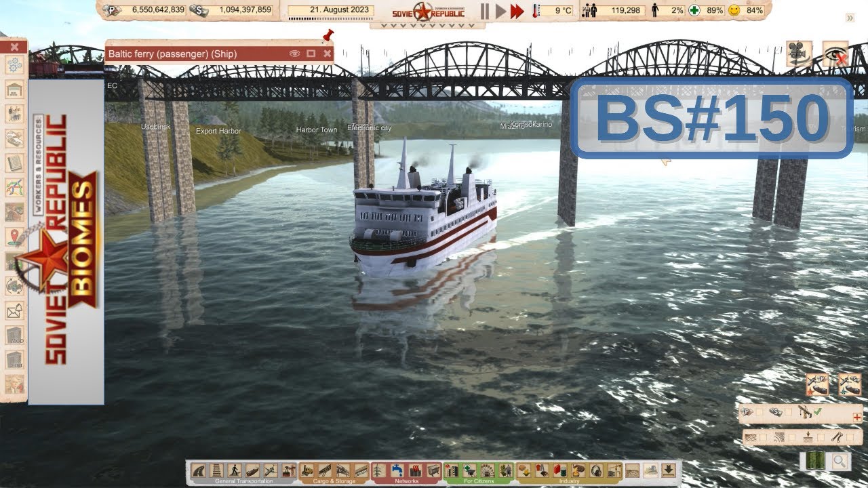This screenshot has height=488, width=868.
Task: Set game to fast forward speed
Action: coord(517,10)
